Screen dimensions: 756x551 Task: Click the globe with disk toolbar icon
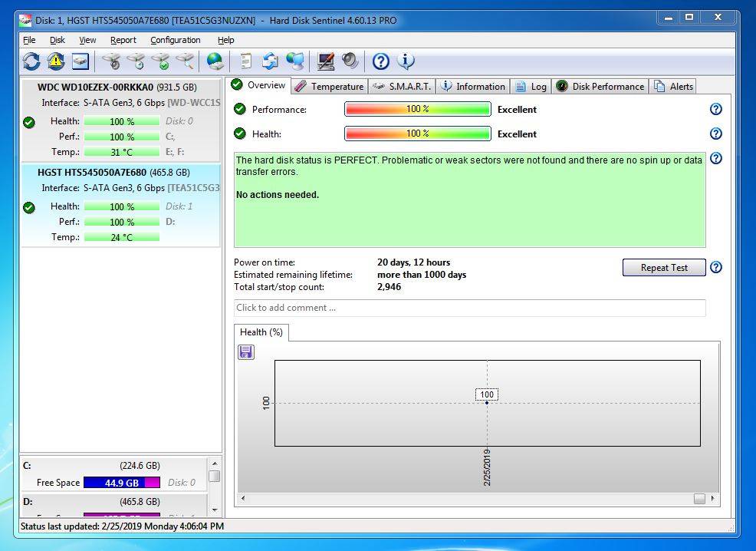coord(215,61)
